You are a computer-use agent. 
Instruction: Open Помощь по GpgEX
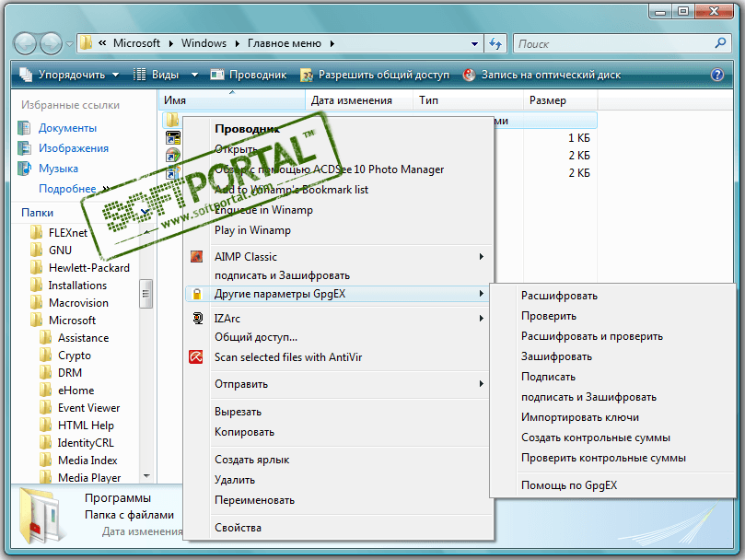click(x=612, y=485)
